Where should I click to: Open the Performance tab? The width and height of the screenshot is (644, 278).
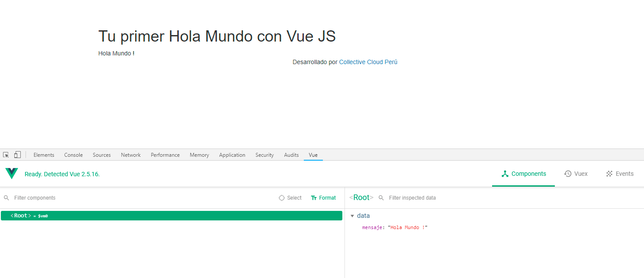(165, 155)
